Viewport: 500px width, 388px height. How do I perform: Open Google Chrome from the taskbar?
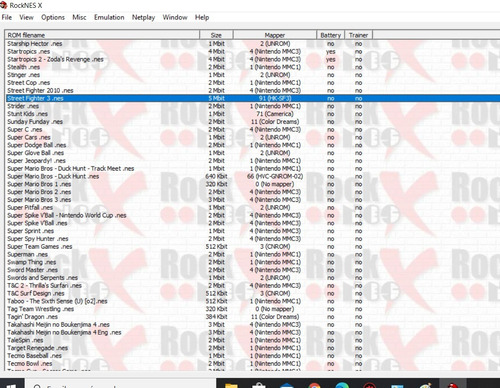[x=314, y=384]
